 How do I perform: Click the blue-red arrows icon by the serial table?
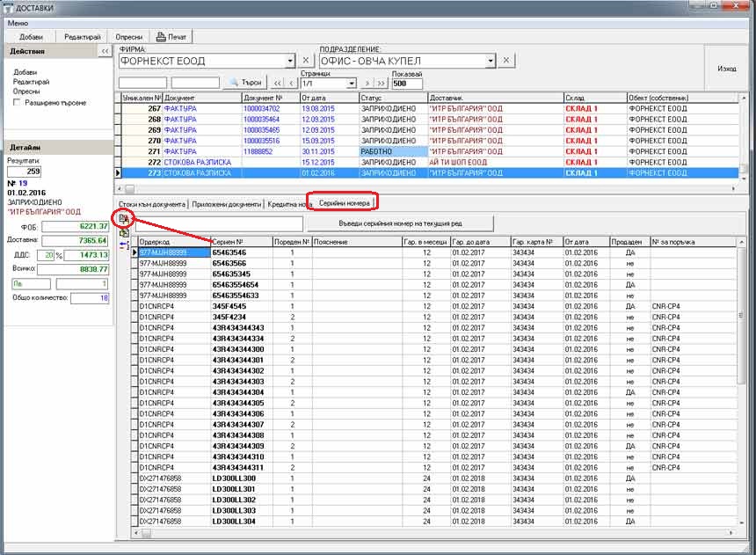tap(124, 245)
